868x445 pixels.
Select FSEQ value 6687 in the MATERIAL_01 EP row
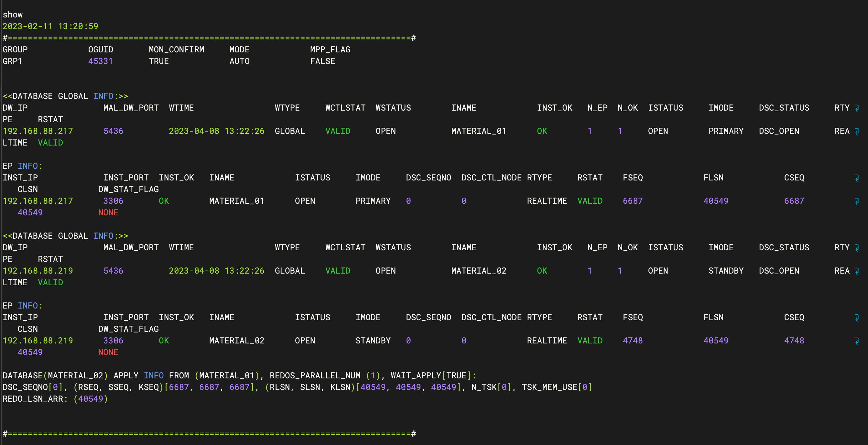633,201
